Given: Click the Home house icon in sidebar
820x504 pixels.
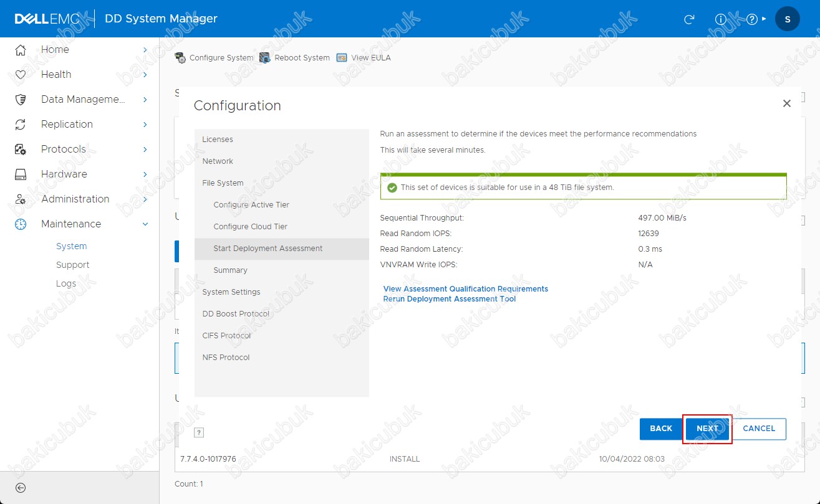Looking at the screenshot, I should [x=21, y=50].
